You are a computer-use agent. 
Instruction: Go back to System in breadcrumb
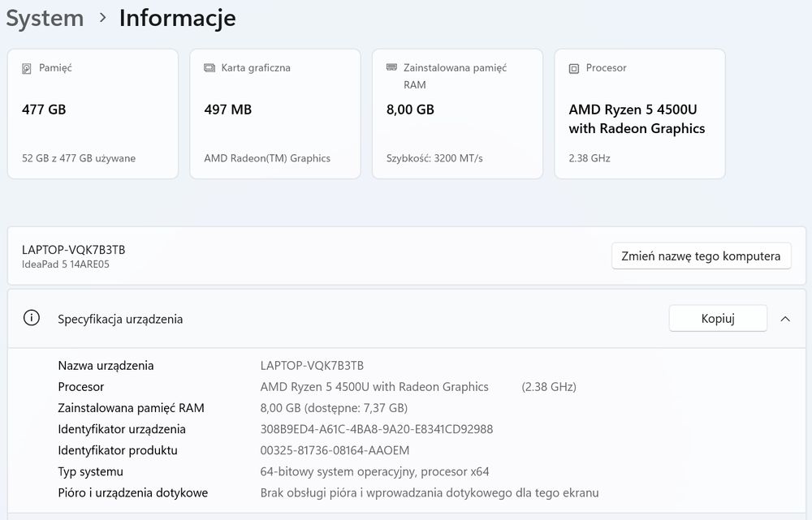pyautogui.click(x=45, y=18)
